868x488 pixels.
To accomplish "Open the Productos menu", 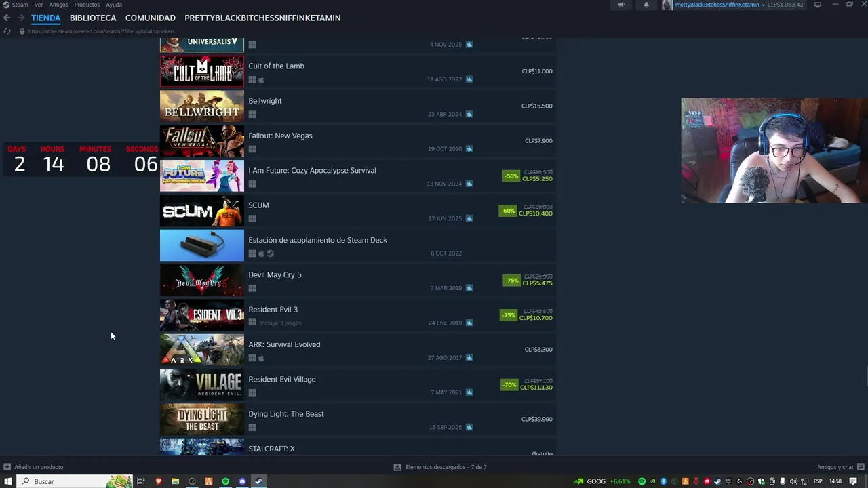I will [87, 5].
